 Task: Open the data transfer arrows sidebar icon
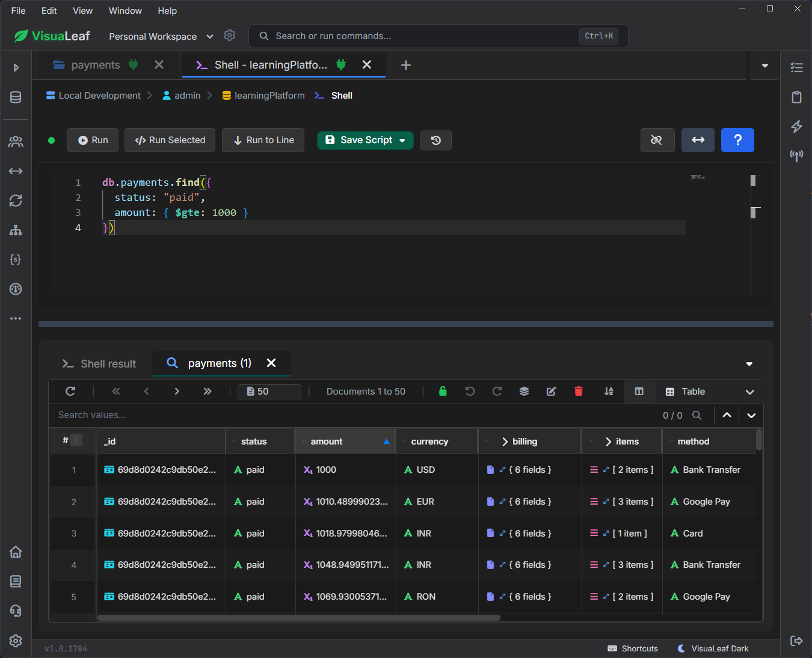click(x=16, y=171)
